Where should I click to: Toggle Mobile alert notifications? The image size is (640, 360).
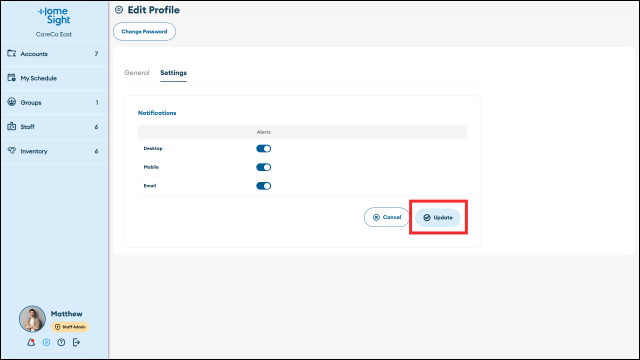point(264,167)
